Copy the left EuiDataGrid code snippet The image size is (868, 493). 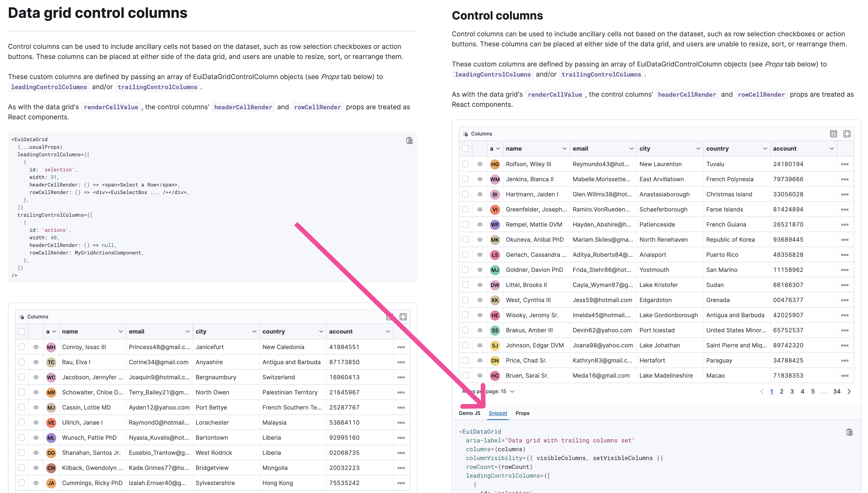click(x=409, y=141)
